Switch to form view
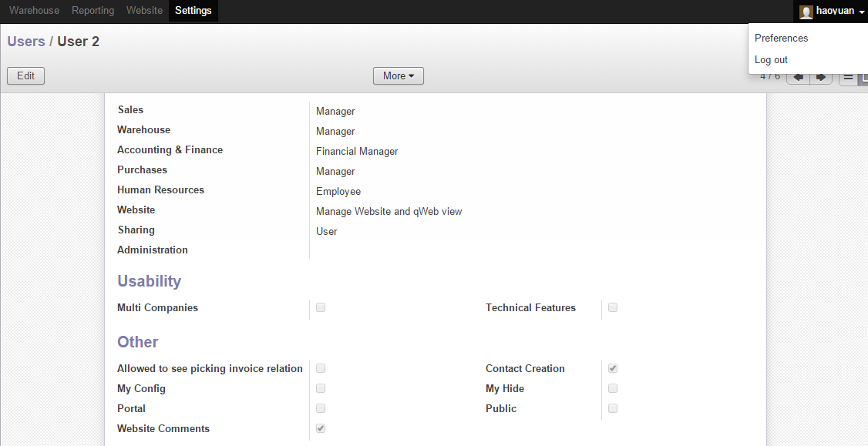This screenshot has width=868, height=446. [863, 76]
